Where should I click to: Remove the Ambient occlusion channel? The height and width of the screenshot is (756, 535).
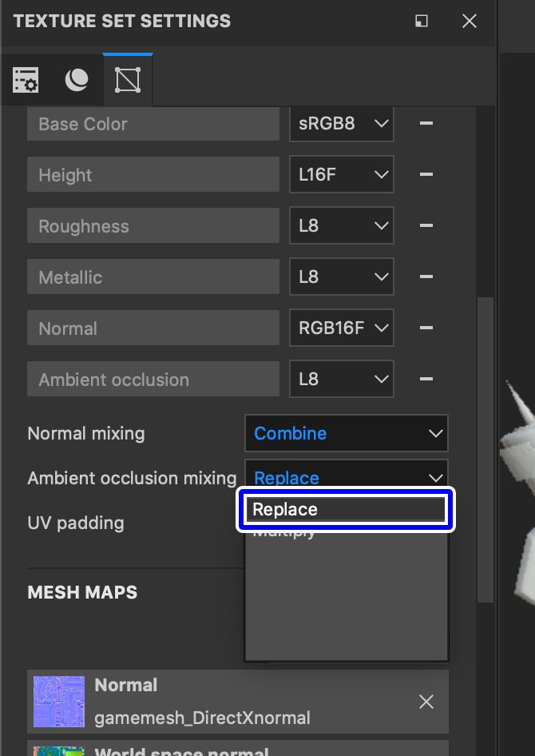click(x=426, y=379)
